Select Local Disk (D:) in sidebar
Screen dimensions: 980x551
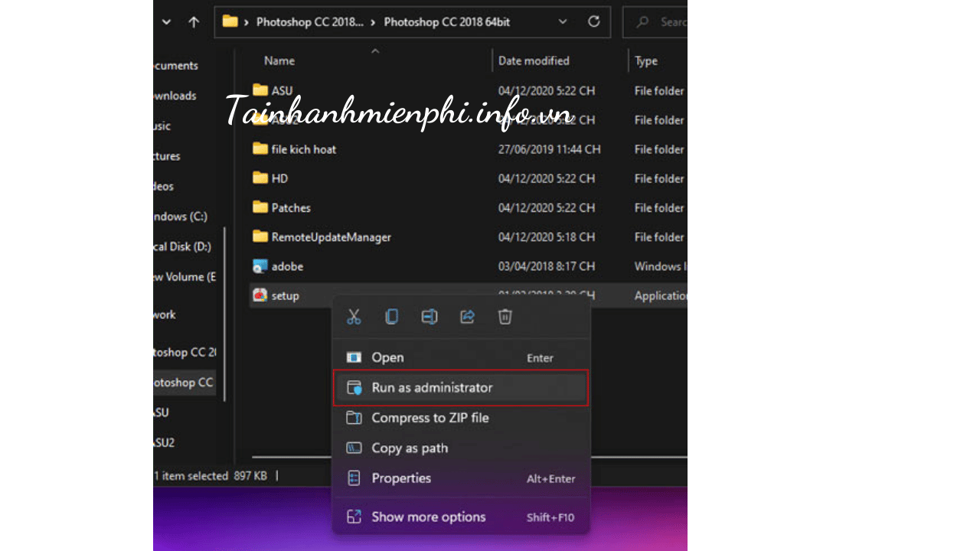182,246
